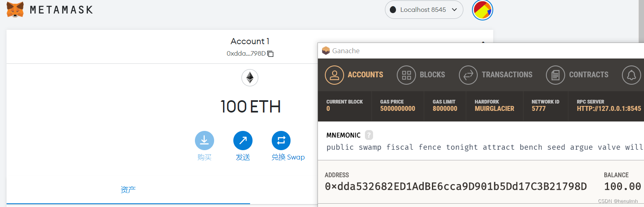Image resolution: width=644 pixels, height=207 pixels.
Task: Click the Account 1 name in MetaMask
Action: tap(250, 41)
